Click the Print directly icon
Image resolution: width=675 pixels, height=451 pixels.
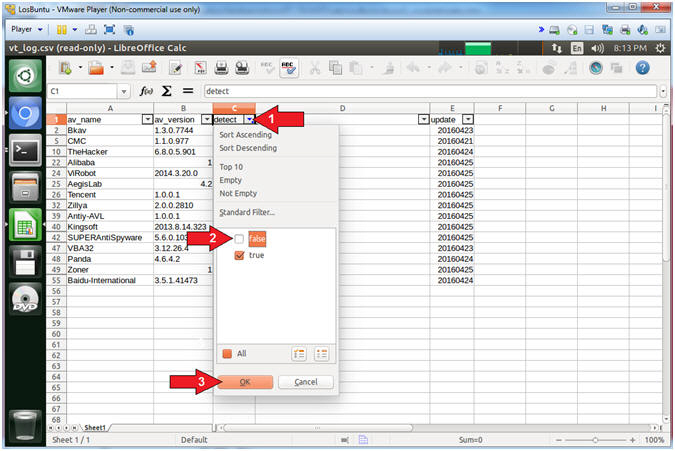coord(222,68)
